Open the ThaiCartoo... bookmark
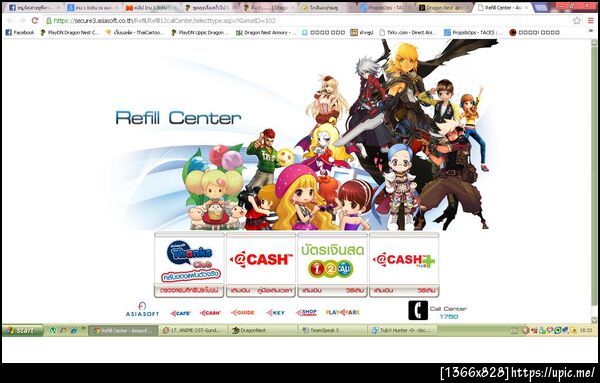The image size is (600, 383). click(134, 33)
